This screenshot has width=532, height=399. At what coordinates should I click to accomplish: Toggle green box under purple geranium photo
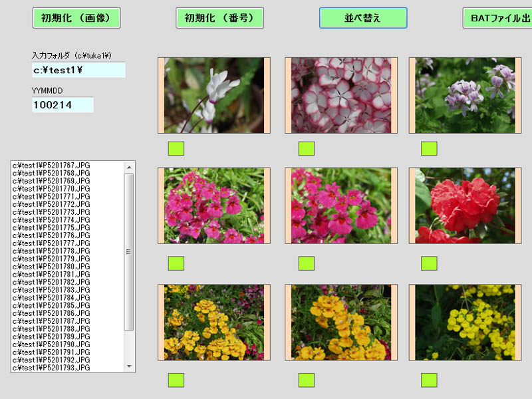429,148
